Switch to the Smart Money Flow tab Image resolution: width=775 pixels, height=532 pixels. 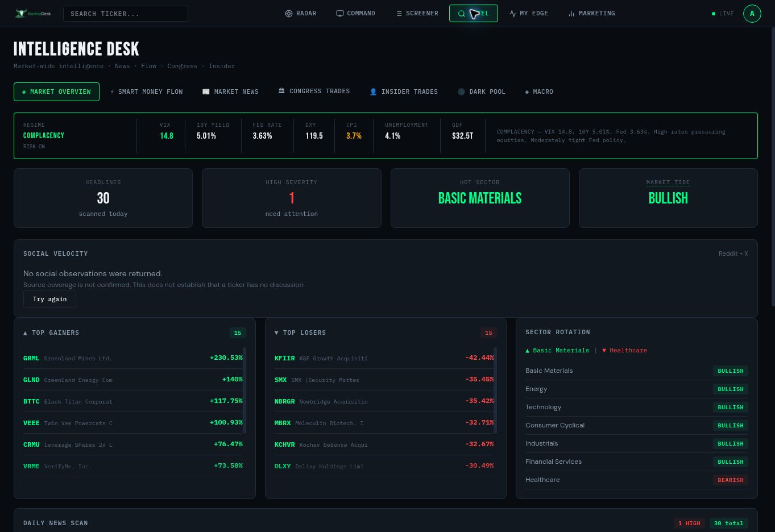(x=147, y=92)
